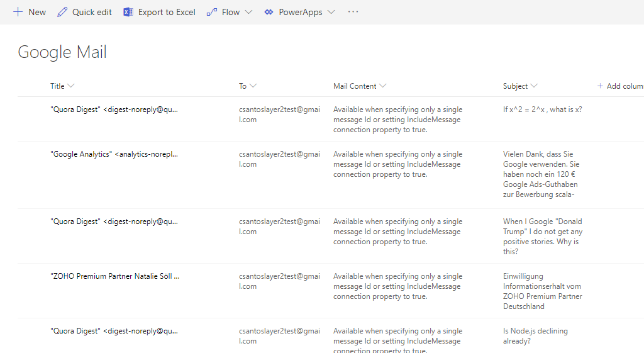644x353 pixels.
Task: Click the PowerApps icon in command bar
Action: coord(269,12)
